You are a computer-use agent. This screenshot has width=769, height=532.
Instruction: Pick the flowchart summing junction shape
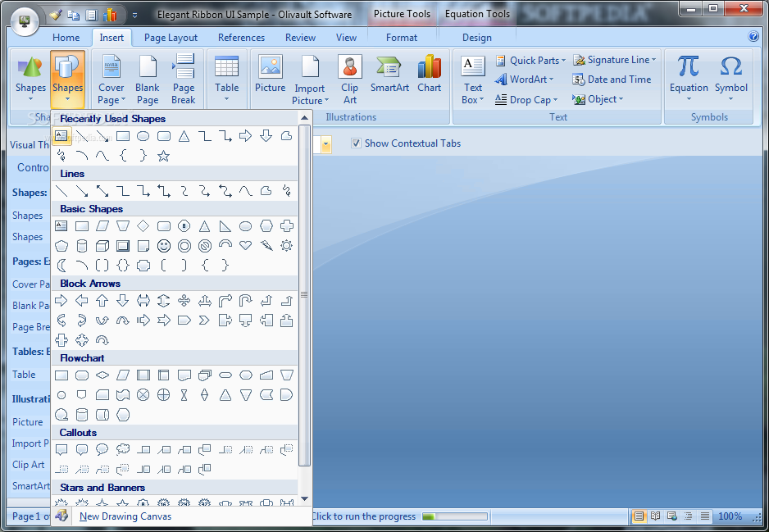tap(143, 395)
